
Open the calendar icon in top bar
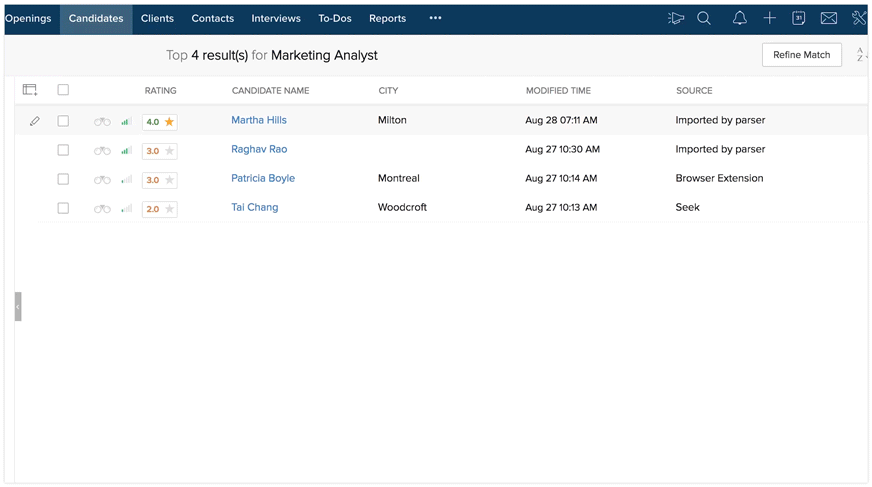pyautogui.click(x=798, y=18)
